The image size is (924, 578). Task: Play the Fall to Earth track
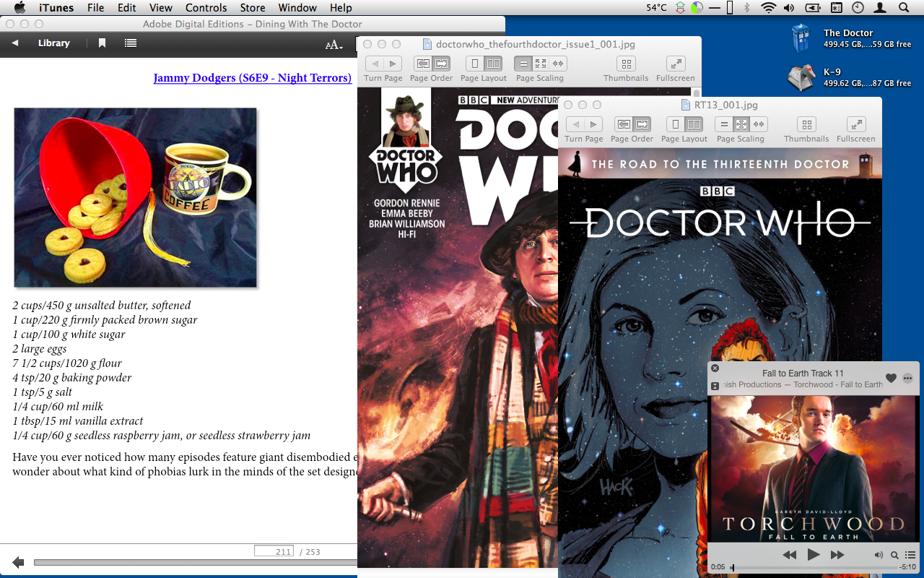(814, 555)
